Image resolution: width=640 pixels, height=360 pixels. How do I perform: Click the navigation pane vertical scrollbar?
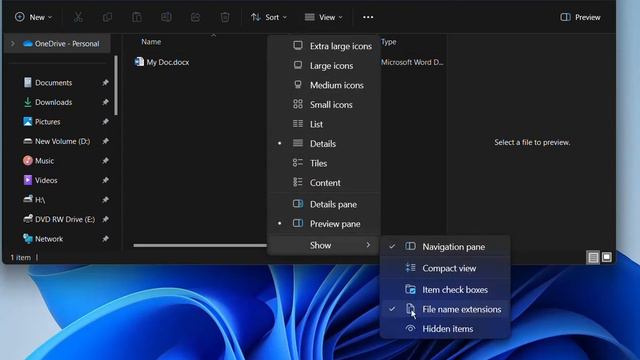[116, 85]
